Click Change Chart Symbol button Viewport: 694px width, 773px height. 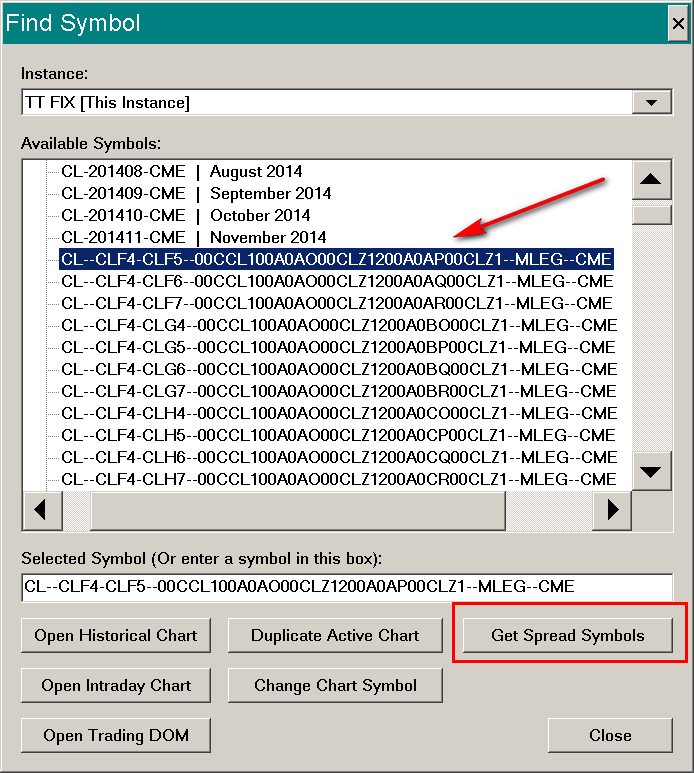coord(335,686)
